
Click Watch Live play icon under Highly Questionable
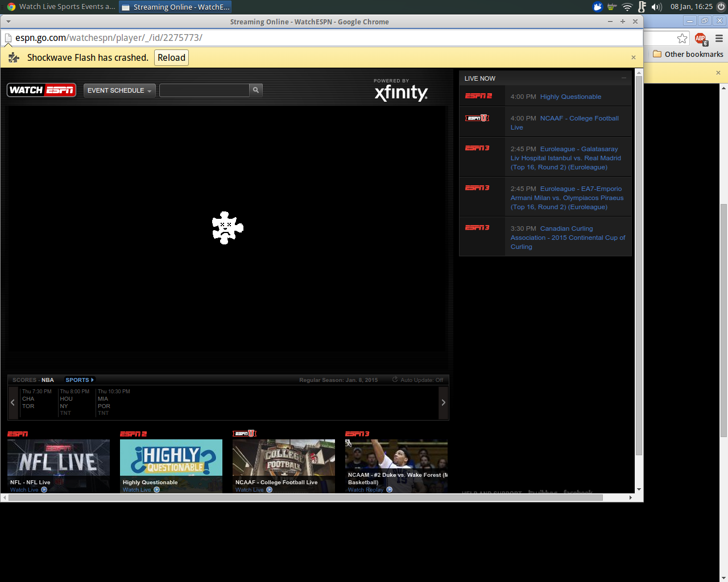click(156, 490)
